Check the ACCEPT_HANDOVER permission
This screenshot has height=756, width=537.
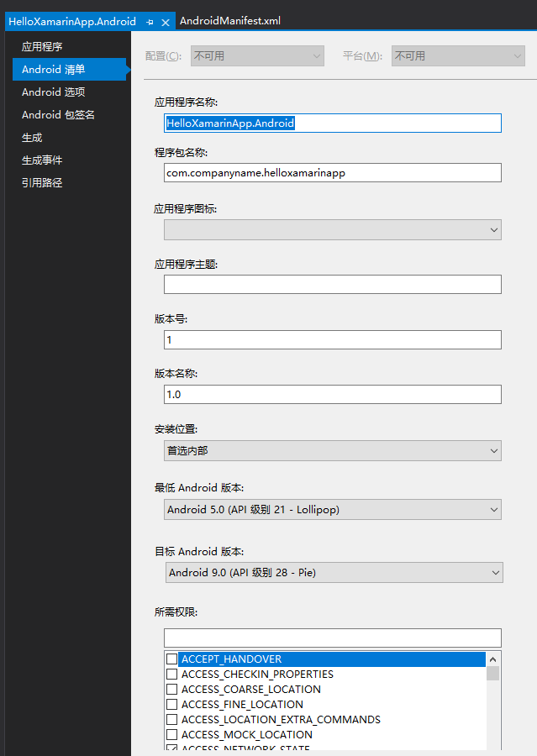(x=171, y=659)
